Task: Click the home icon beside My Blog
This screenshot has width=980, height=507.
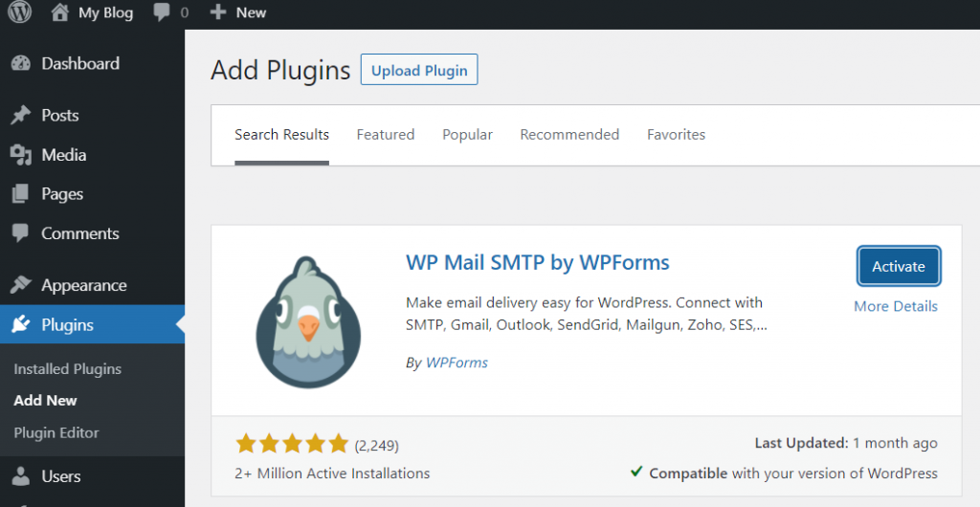Action: coord(59,12)
